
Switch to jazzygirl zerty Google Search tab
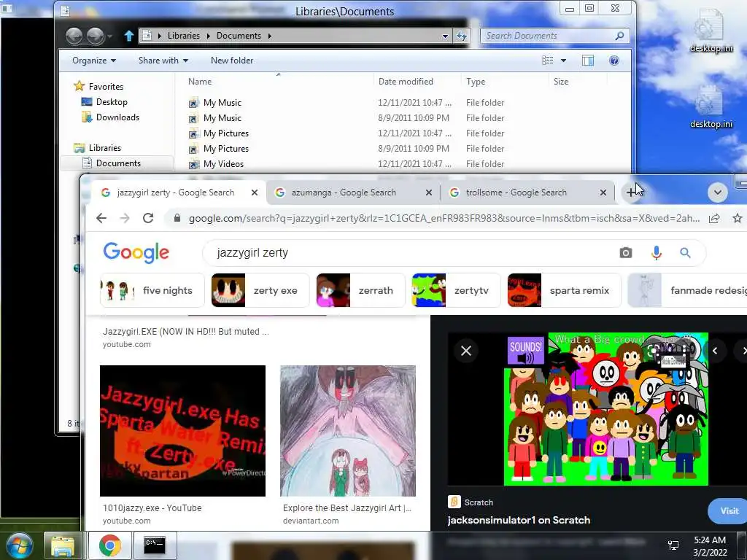tap(175, 192)
